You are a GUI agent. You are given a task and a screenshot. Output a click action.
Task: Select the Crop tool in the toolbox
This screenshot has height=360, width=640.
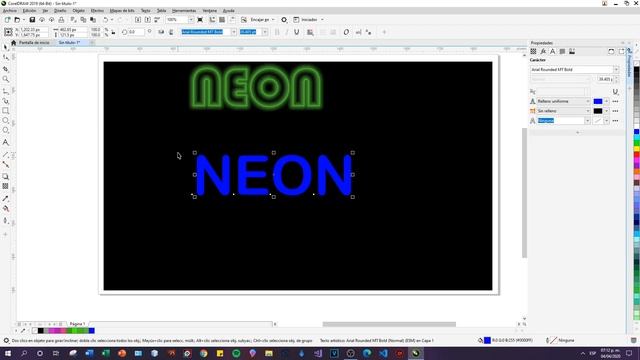click(6, 69)
